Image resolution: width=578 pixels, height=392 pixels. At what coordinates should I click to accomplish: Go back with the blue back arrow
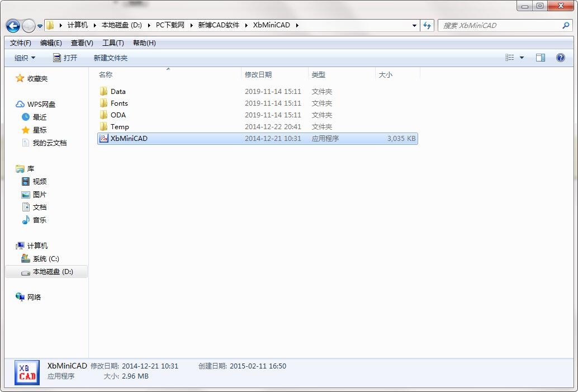pos(13,26)
